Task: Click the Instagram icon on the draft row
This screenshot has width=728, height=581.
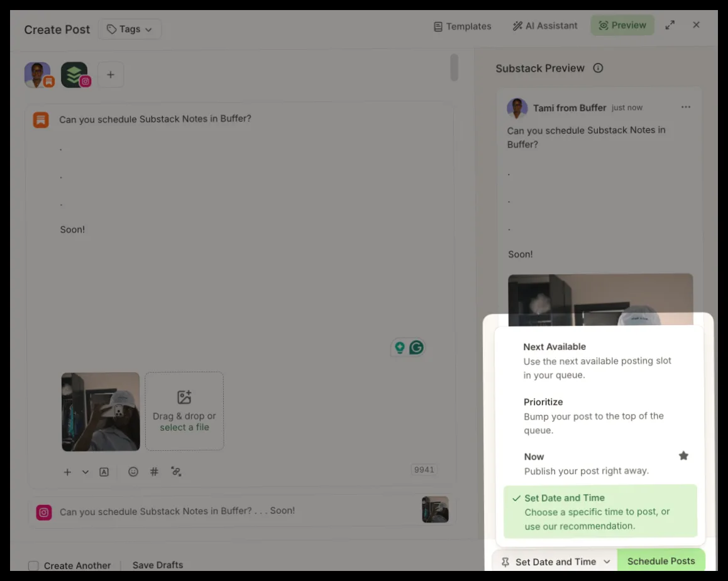Action: point(43,512)
